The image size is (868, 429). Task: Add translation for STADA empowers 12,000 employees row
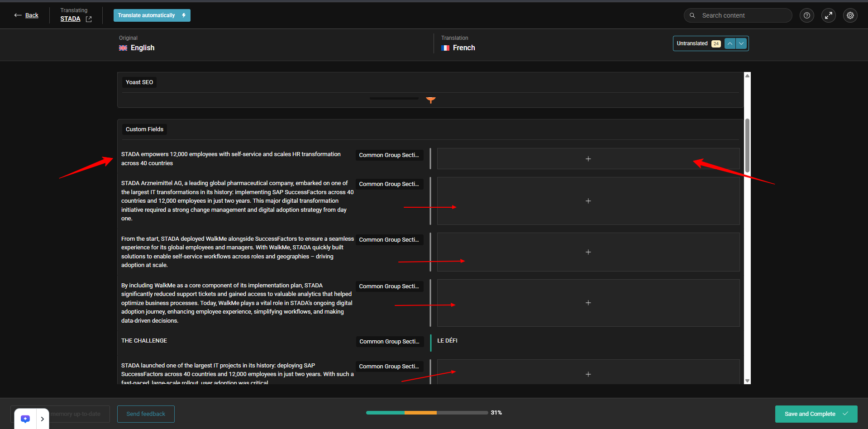tap(588, 159)
